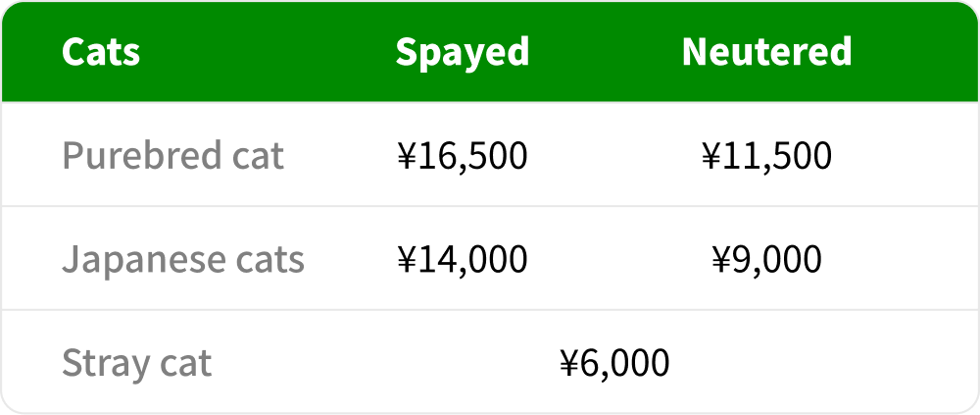Select the Purebred cat row label
This screenshot has height=415, width=980.
(172, 155)
